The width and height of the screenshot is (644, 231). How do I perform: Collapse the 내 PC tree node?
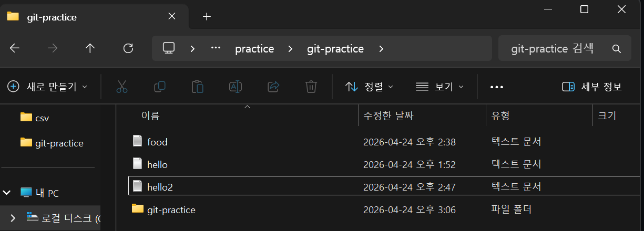point(7,193)
